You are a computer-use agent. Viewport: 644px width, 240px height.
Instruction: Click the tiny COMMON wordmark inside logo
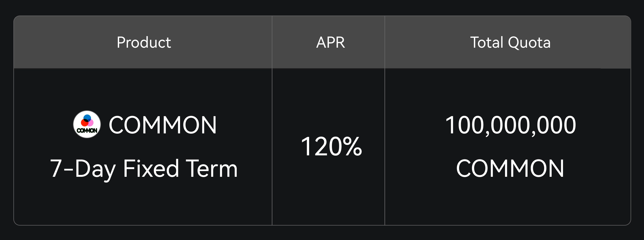click(x=87, y=130)
